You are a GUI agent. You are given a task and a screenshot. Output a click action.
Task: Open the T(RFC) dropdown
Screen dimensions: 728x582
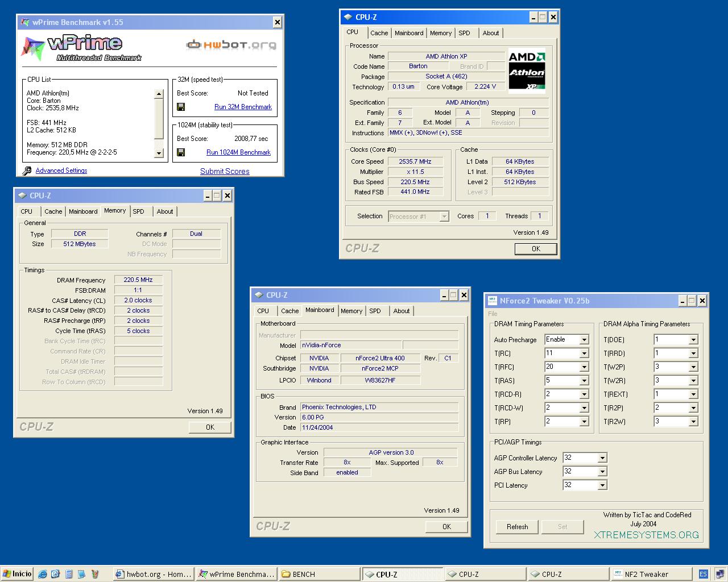coord(584,367)
